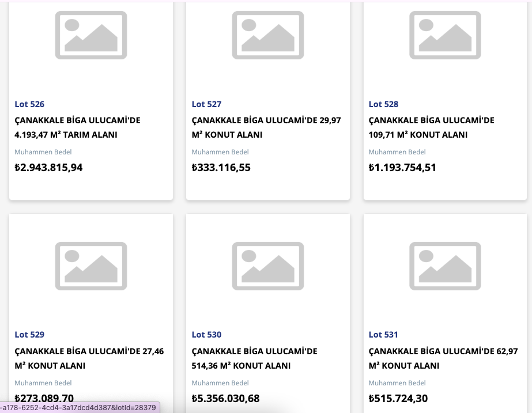Open the 62,97 M² KONUT ALANI listing title

(443, 358)
